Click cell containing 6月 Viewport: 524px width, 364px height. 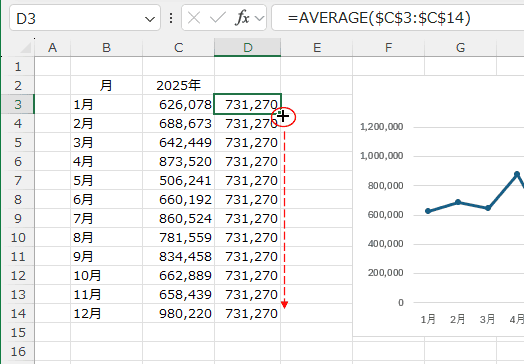106,200
